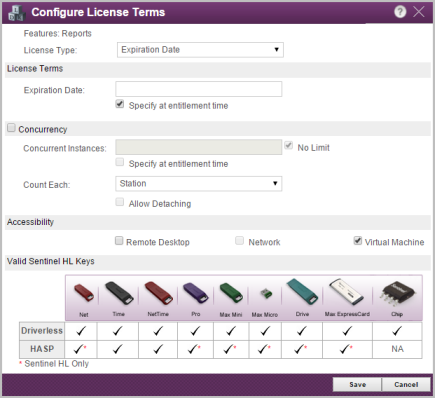This screenshot has height=398, width=435.
Task: Close the Configure License Terms dialog
Action: [419, 12]
